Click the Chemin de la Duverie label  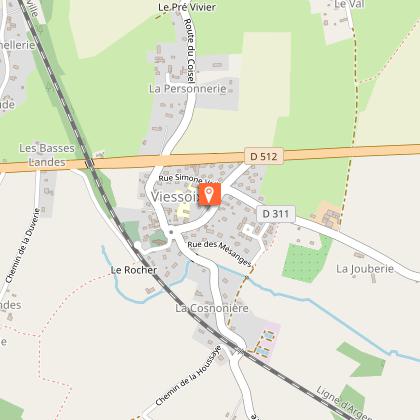pos(23,246)
